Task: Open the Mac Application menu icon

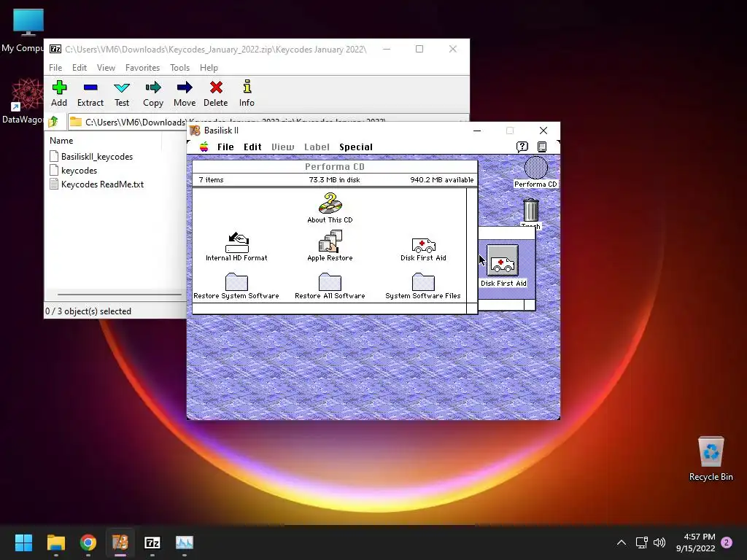Action: click(x=542, y=147)
